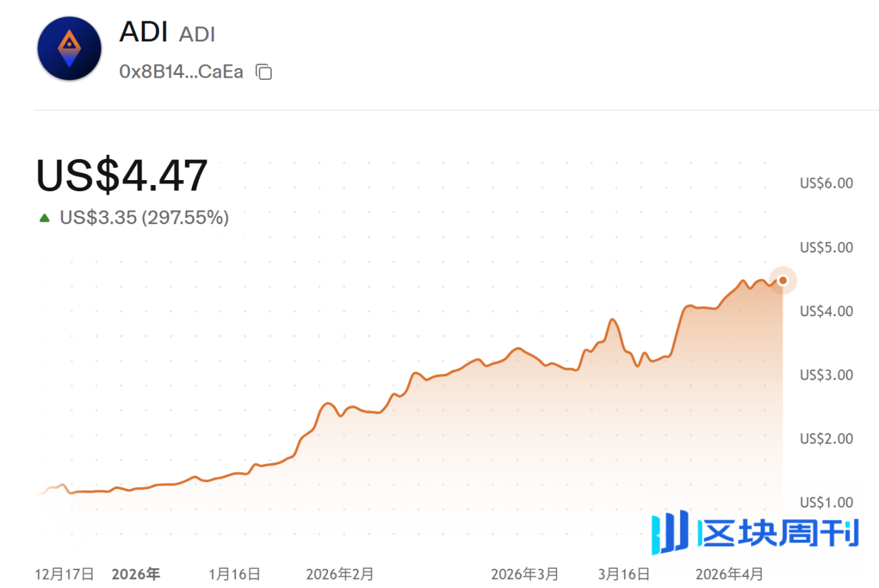Select the 3月16日 date label
Image resolution: width=879 pixels, height=588 pixels.
tap(624, 574)
